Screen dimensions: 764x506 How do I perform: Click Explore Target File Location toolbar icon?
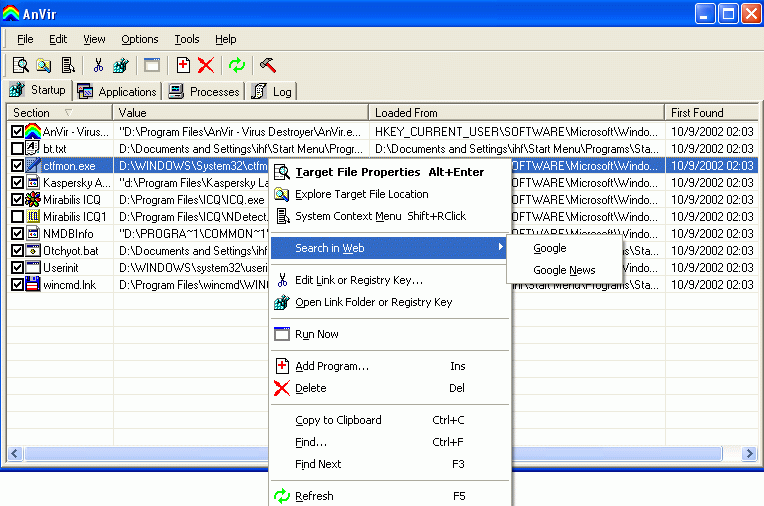click(x=44, y=65)
